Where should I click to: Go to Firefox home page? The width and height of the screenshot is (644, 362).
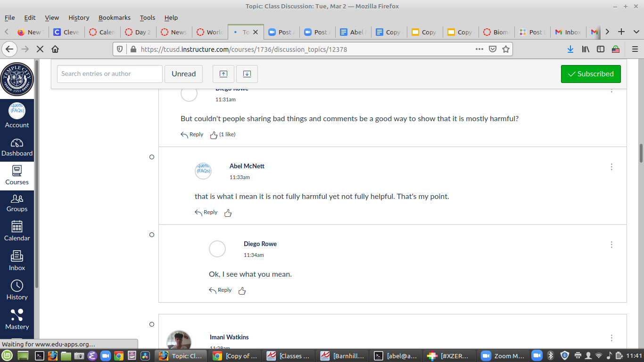(x=55, y=49)
